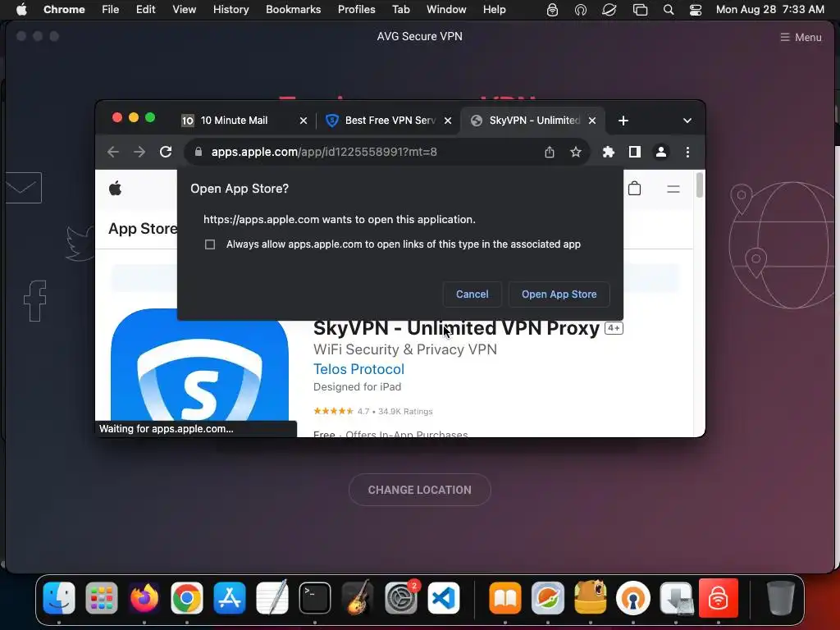Screen dimensions: 840x630
Task: Open Launchpad from the Dock
Action: point(101,597)
